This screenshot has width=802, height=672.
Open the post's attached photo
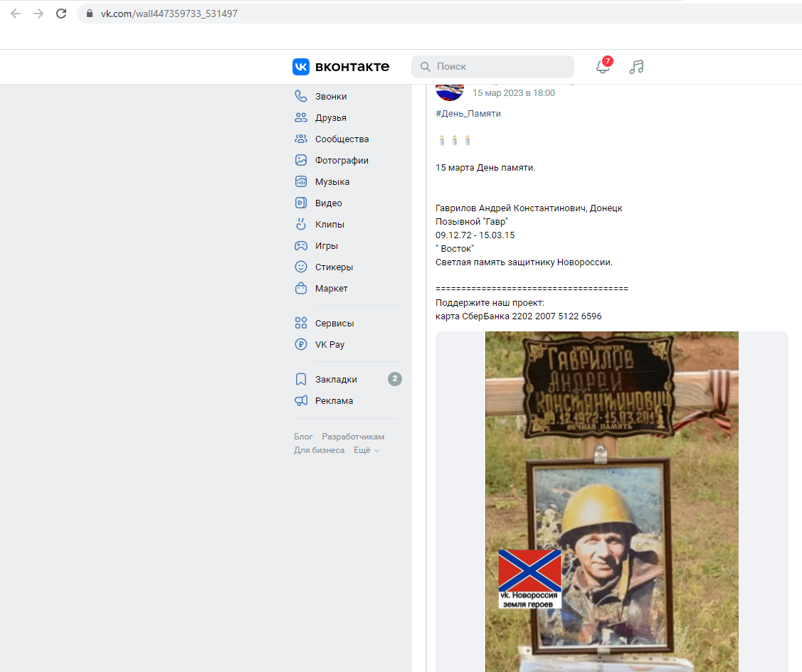[x=611, y=498]
